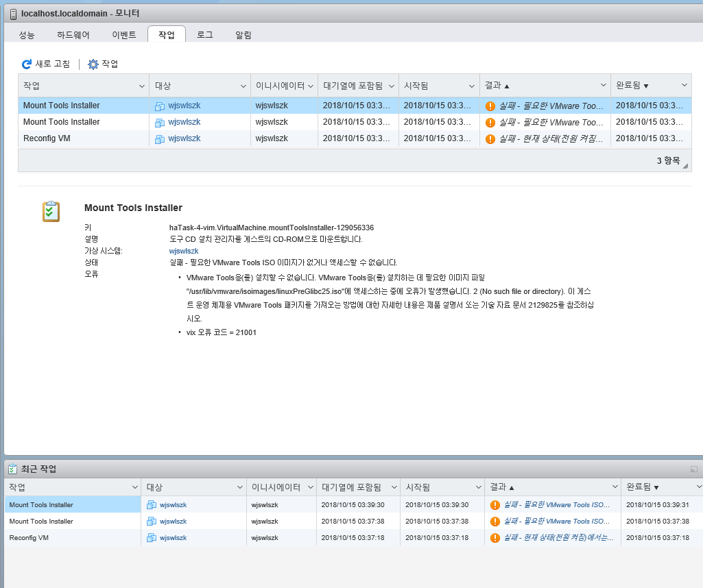Open wjswlszk link next to 가상 시스템

(x=184, y=252)
